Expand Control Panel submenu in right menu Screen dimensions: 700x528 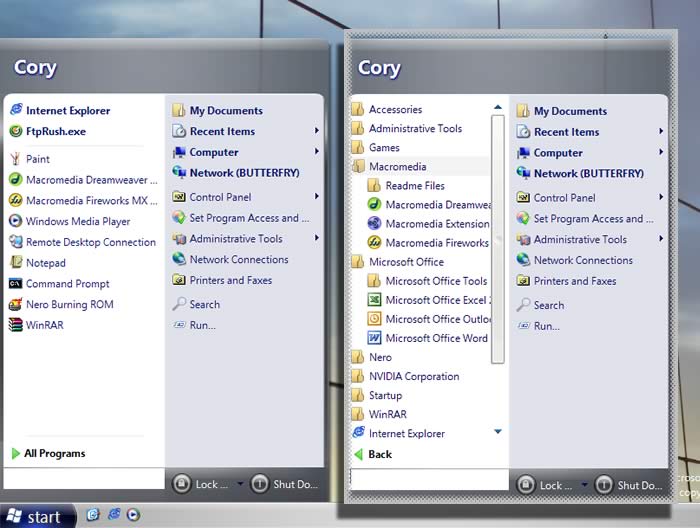pos(661,197)
